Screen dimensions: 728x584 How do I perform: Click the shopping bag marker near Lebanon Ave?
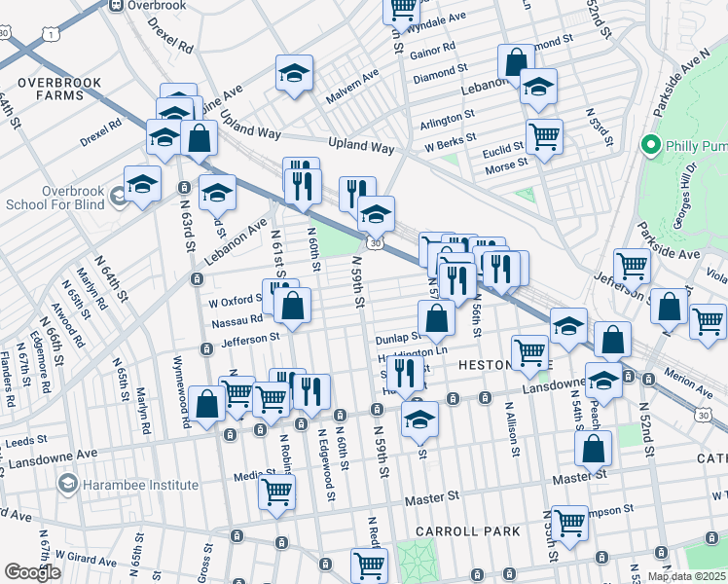tap(516, 61)
